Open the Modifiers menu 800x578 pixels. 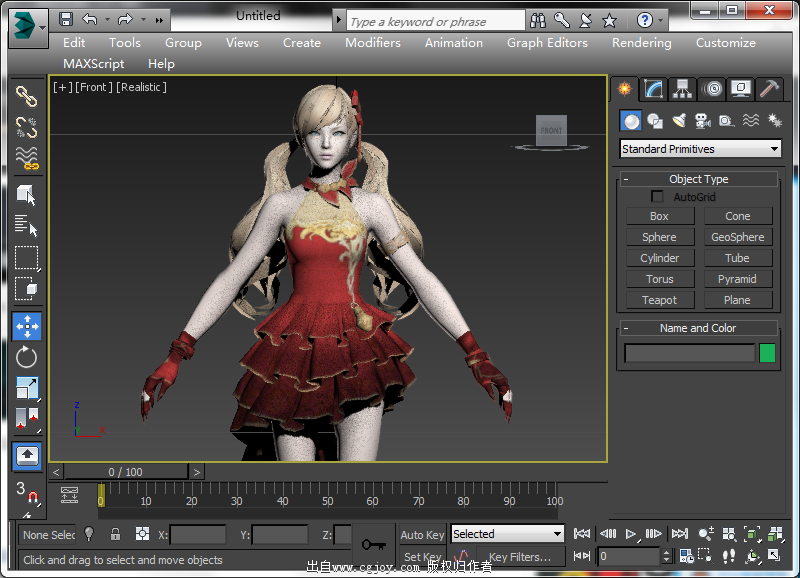pos(372,42)
